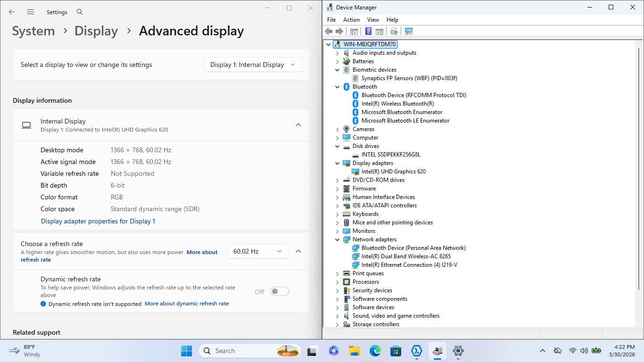Open Microsoft Edge from the taskbar
644x362 pixels.
pos(375,351)
